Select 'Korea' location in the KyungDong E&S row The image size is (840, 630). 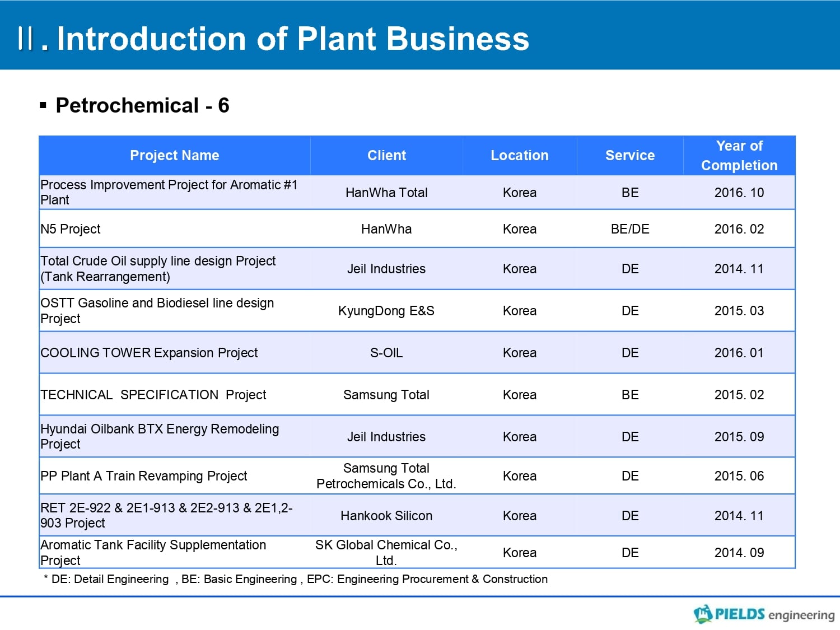coord(520,310)
